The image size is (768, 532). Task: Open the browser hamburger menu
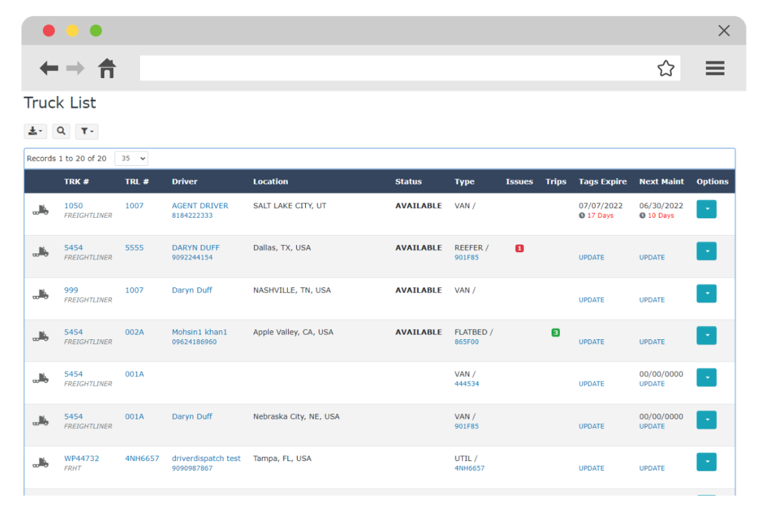coord(715,68)
